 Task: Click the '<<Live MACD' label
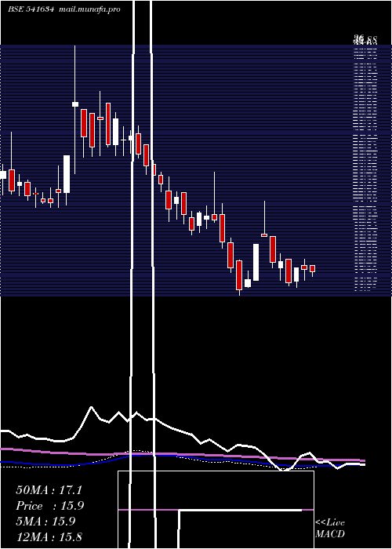[x=330, y=529]
